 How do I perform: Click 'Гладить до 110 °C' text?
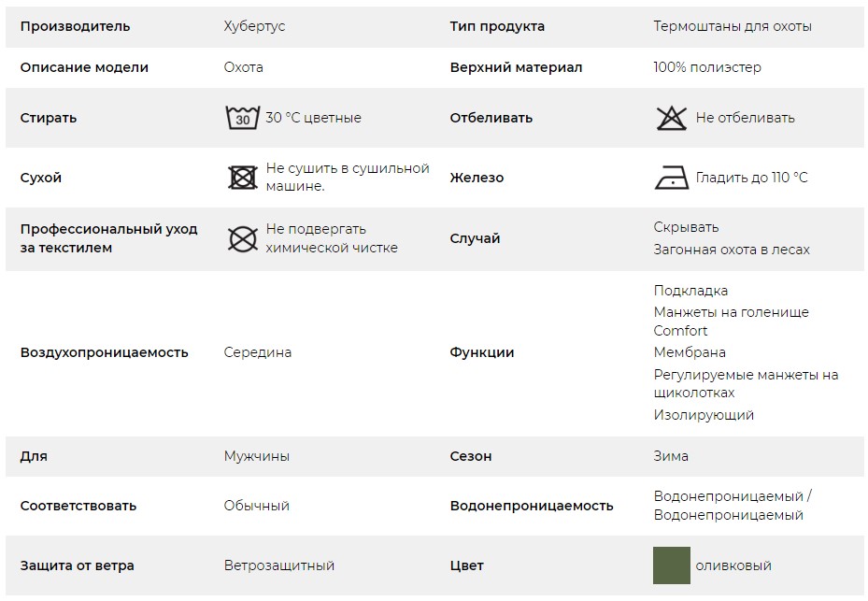click(x=752, y=178)
